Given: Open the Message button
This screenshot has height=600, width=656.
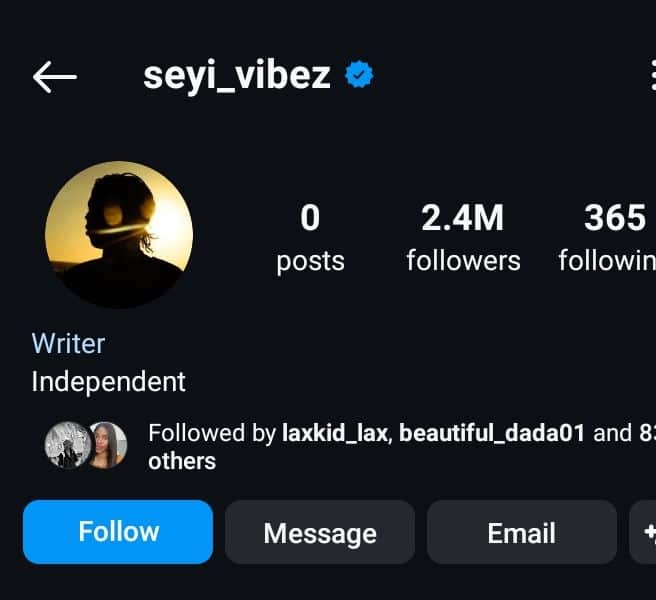Looking at the screenshot, I should [x=319, y=532].
